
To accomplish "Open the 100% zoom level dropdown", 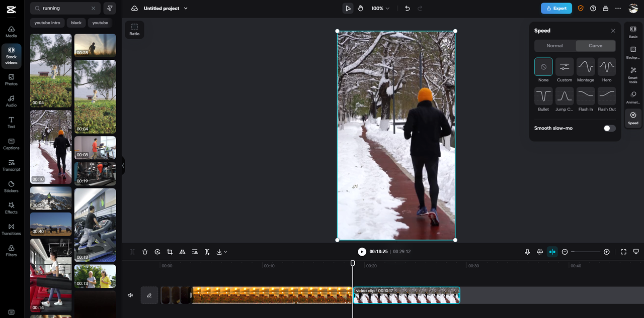I will click(x=380, y=8).
